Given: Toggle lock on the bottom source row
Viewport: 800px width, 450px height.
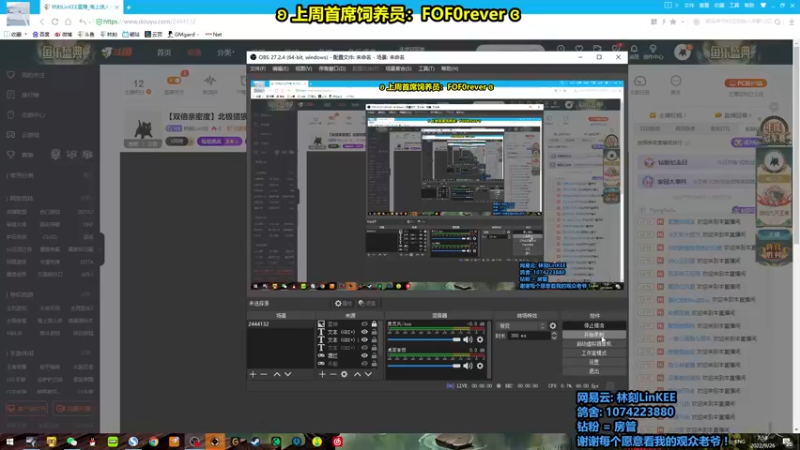Looking at the screenshot, I should tap(374, 364).
